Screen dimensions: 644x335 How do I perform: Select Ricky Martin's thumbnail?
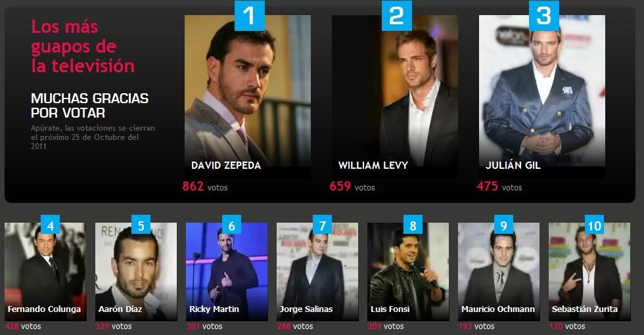coord(227,271)
